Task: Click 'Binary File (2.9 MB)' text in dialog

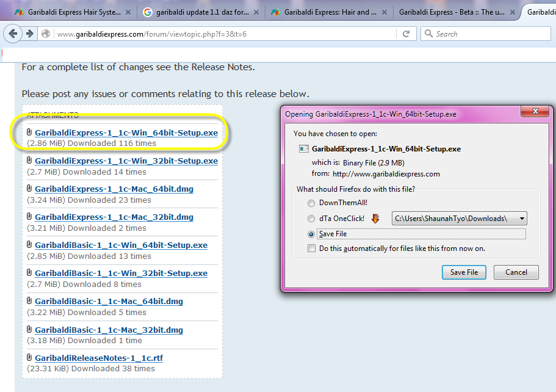Action: [x=374, y=163]
